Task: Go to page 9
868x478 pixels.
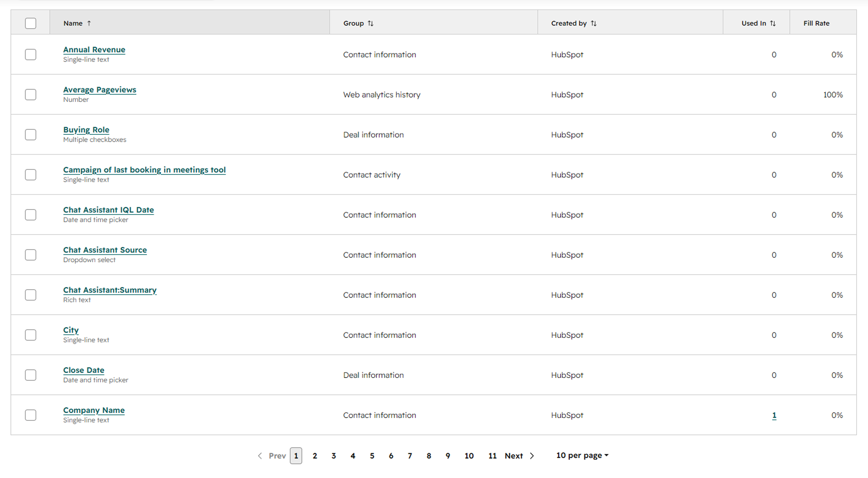Action: [448, 456]
